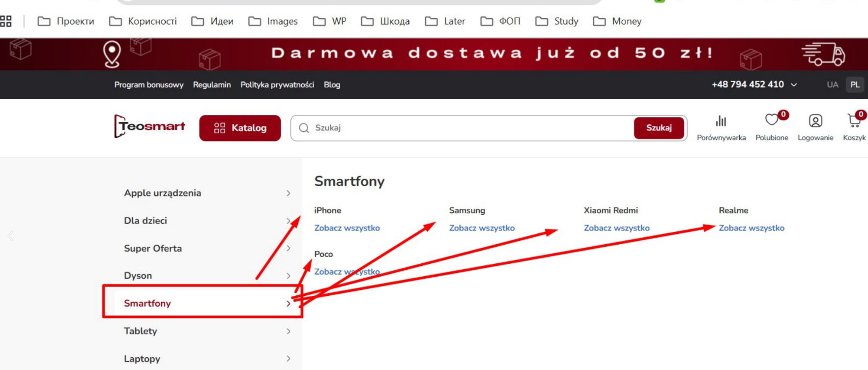This screenshot has width=868, height=370.
Task: Click the magnifier icon in search field
Action: click(304, 128)
